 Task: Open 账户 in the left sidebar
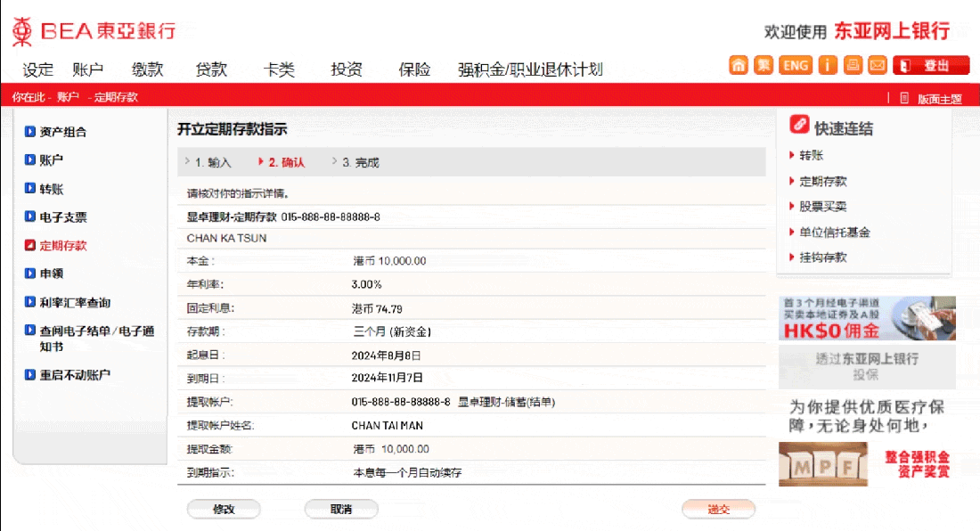pos(51,160)
